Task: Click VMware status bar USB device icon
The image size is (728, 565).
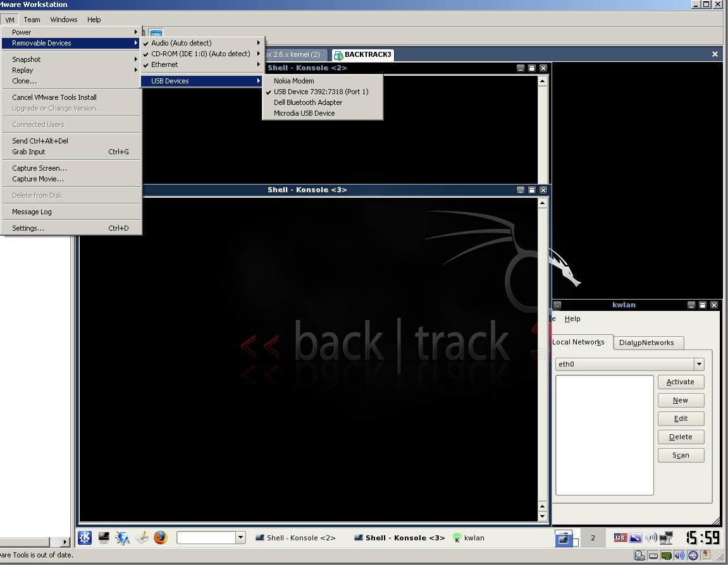Action: 693,556
